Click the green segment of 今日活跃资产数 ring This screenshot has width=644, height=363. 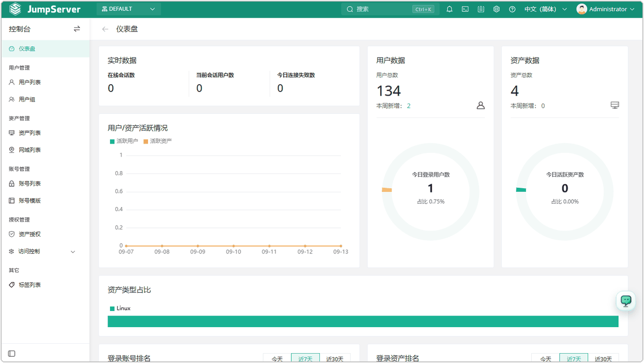coord(521,190)
